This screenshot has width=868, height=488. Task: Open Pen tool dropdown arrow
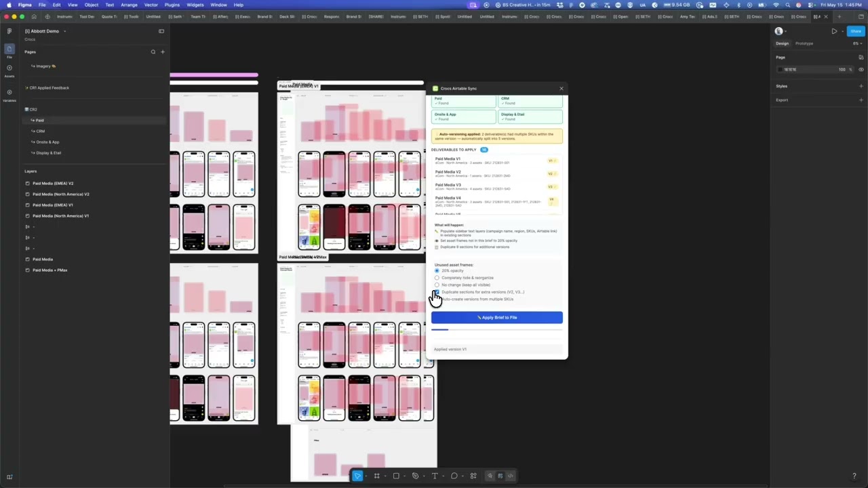423,476
